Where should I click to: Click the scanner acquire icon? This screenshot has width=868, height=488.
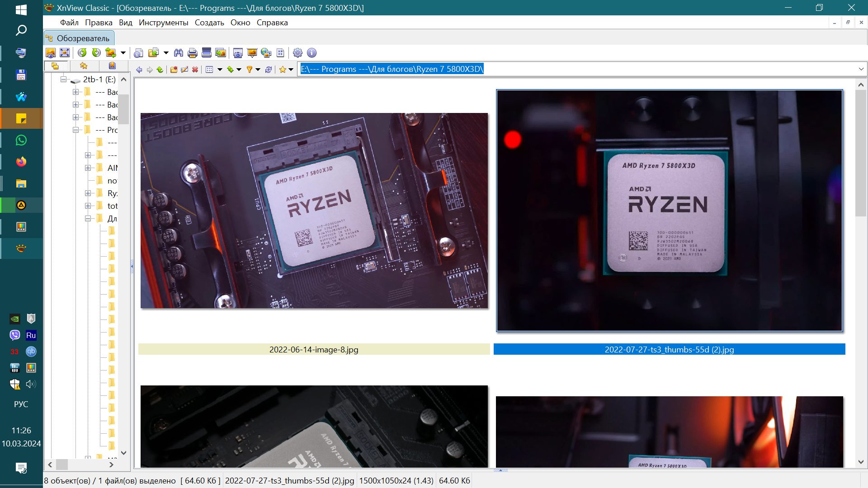click(x=207, y=53)
